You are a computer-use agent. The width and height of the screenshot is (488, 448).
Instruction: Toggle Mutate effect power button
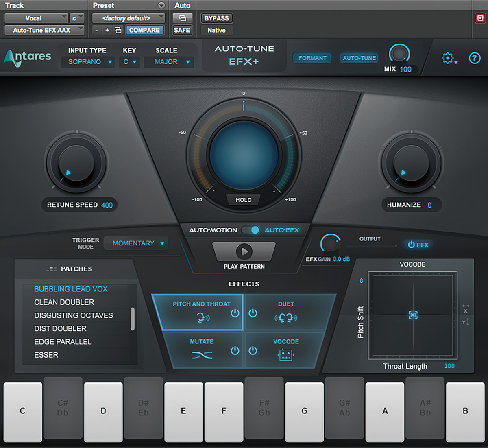235,350
